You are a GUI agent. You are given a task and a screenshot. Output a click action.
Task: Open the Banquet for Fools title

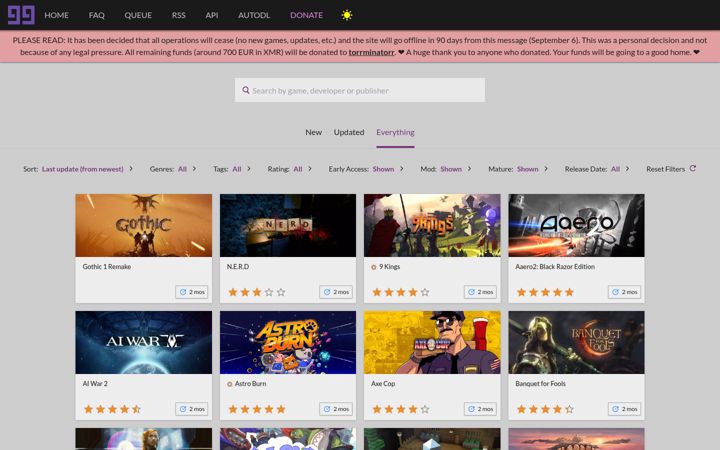click(x=540, y=384)
